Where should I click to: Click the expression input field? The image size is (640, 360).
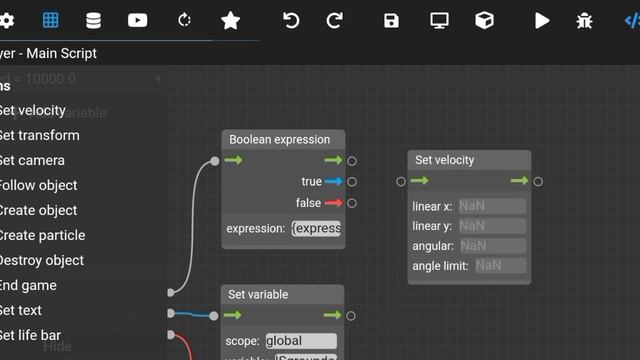pos(316,229)
